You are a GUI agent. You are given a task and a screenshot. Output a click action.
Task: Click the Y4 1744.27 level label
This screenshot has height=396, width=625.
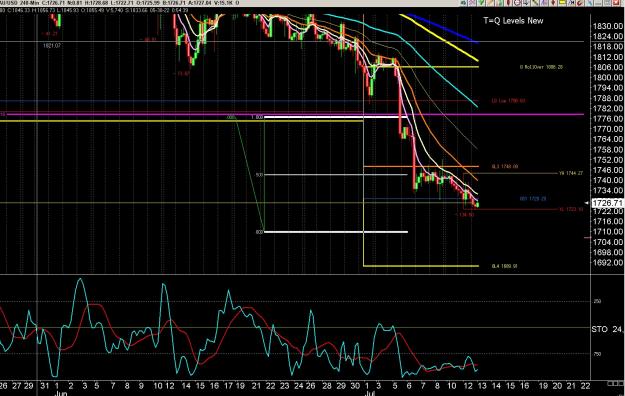571,173
